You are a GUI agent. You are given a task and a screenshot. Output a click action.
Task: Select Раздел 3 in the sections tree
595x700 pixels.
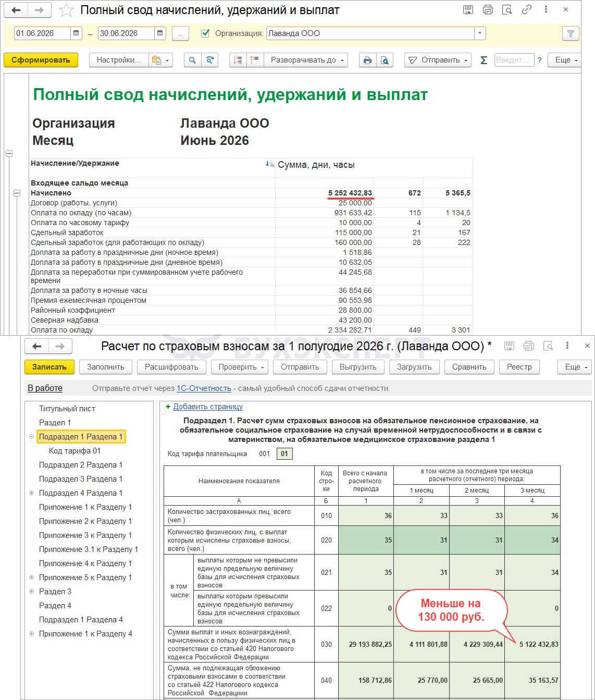coord(55,592)
